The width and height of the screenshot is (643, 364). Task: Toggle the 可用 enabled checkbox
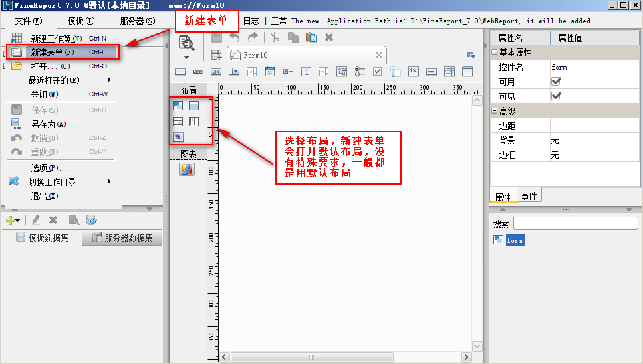pyautogui.click(x=556, y=82)
